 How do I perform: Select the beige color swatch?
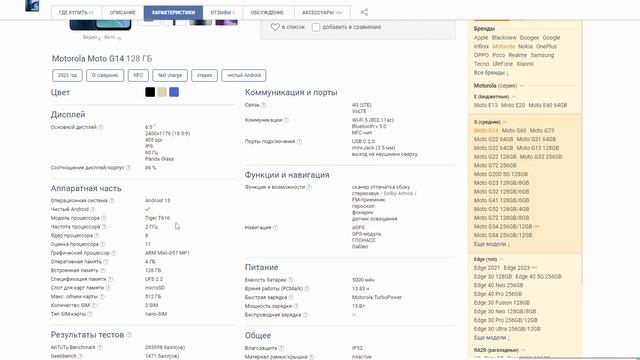(162, 92)
